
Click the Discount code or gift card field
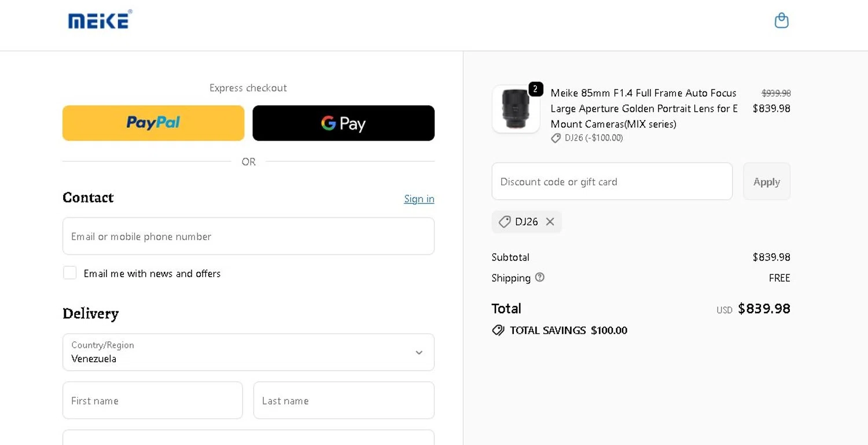612,181
